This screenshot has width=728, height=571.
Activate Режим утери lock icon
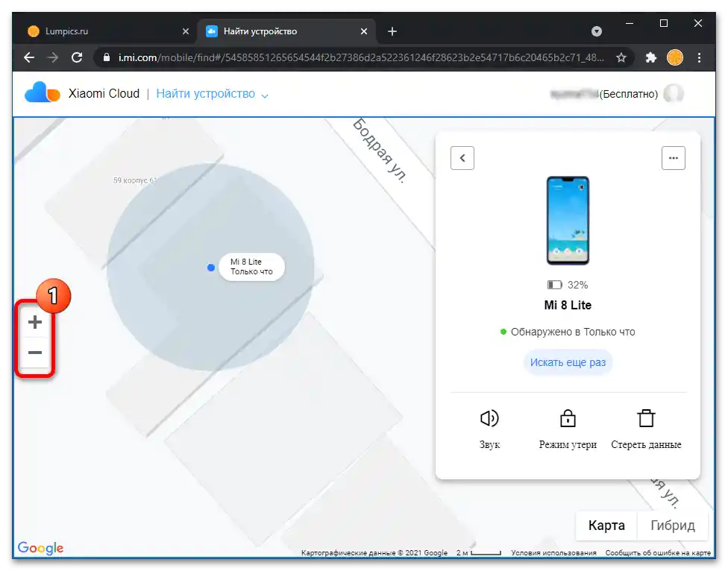click(x=568, y=418)
